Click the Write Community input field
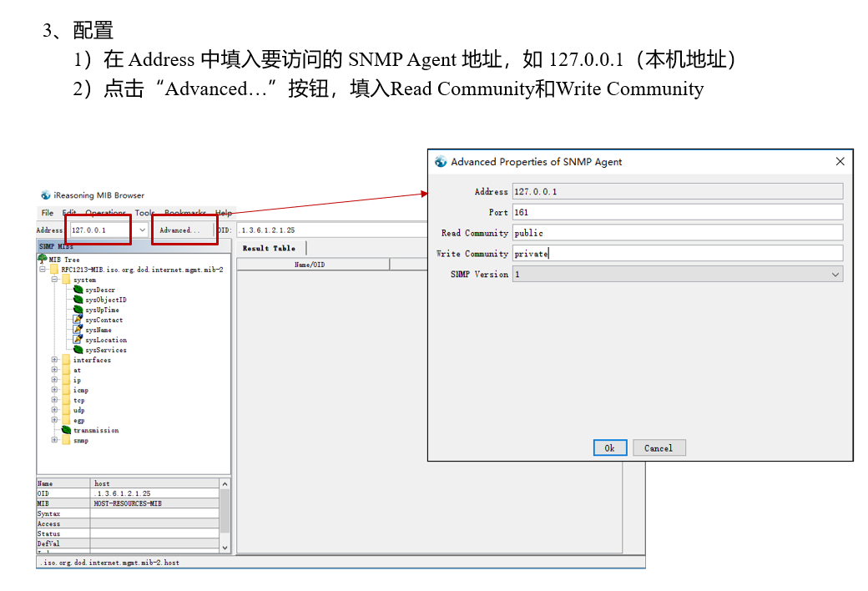This screenshot has width=868, height=591. (x=678, y=254)
